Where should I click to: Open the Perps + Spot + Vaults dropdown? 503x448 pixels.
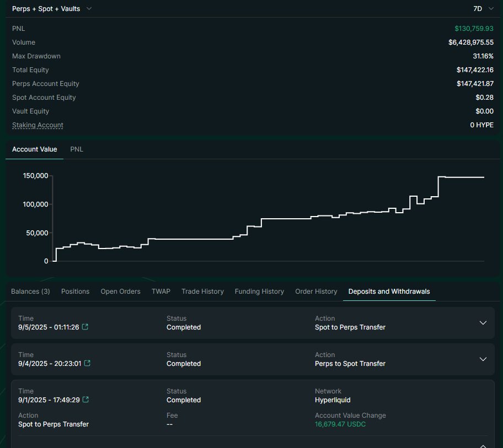[x=52, y=9]
